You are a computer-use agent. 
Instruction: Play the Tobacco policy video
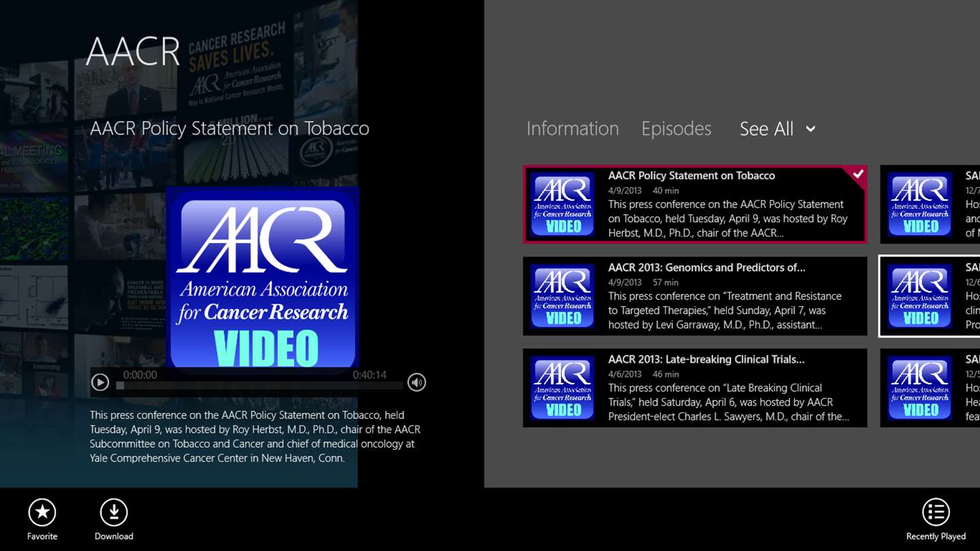click(100, 382)
